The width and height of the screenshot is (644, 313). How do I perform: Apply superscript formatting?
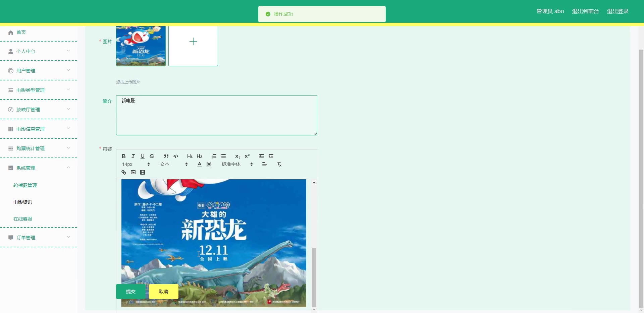coord(247,156)
